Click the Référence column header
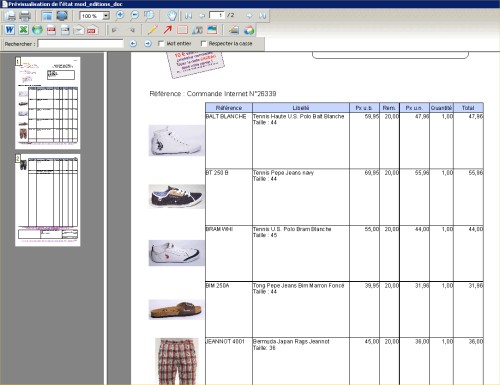The height and width of the screenshot is (385, 500). pyautogui.click(x=229, y=108)
